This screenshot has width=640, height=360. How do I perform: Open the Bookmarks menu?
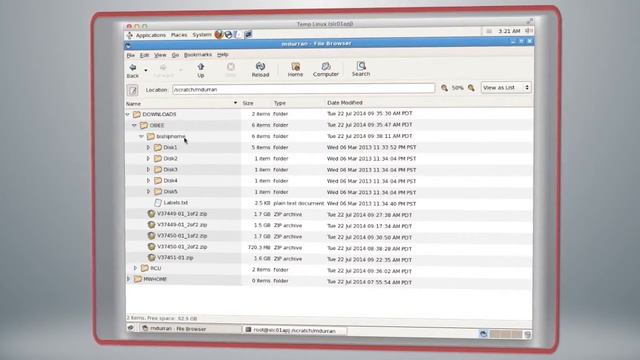198,55
